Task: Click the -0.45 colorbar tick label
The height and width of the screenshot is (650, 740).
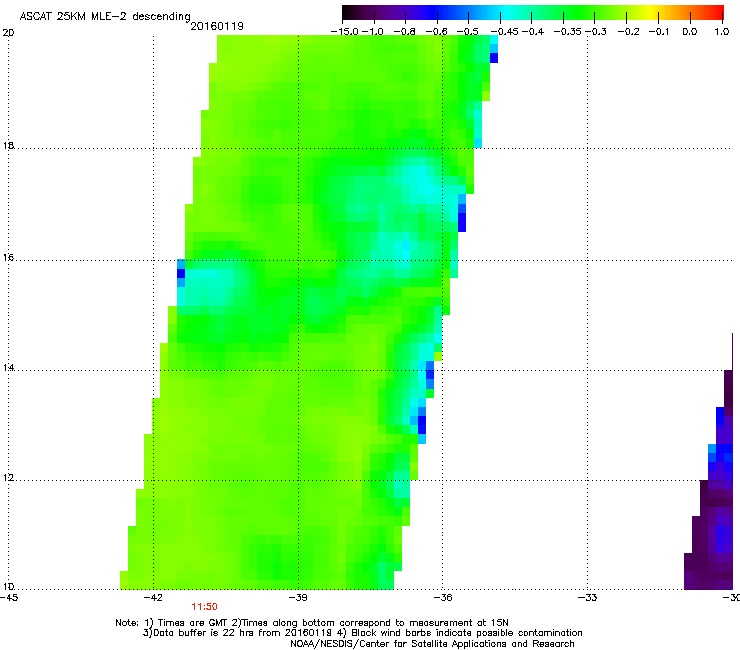Action: (505, 32)
